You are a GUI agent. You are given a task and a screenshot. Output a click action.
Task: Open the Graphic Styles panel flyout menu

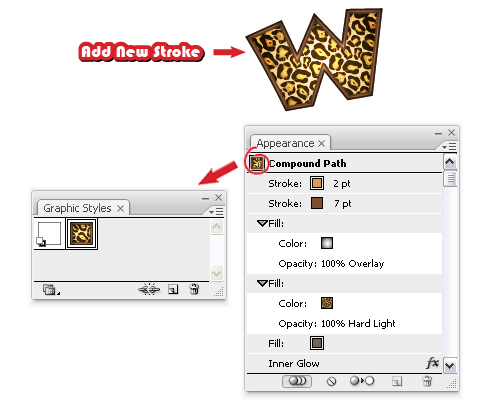click(216, 212)
